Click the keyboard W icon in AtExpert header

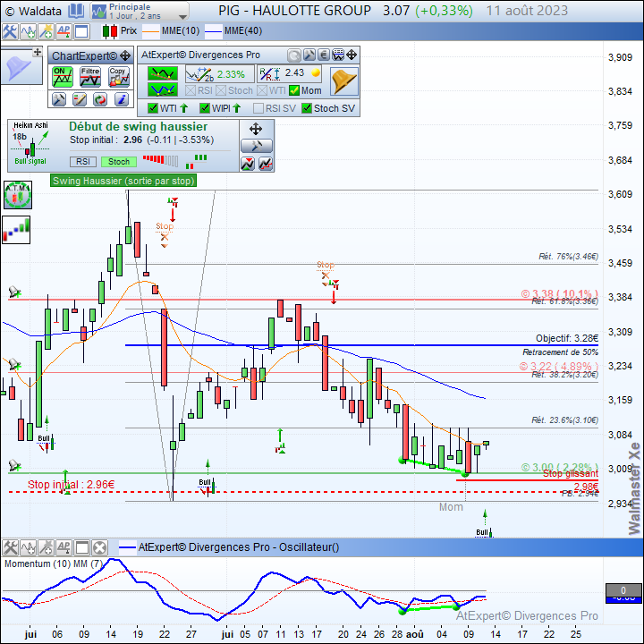(x=338, y=55)
